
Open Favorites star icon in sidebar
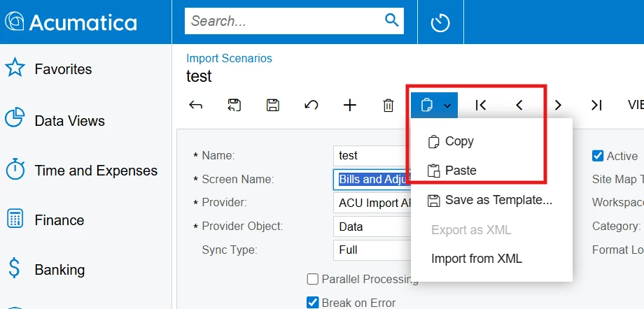(15, 67)
